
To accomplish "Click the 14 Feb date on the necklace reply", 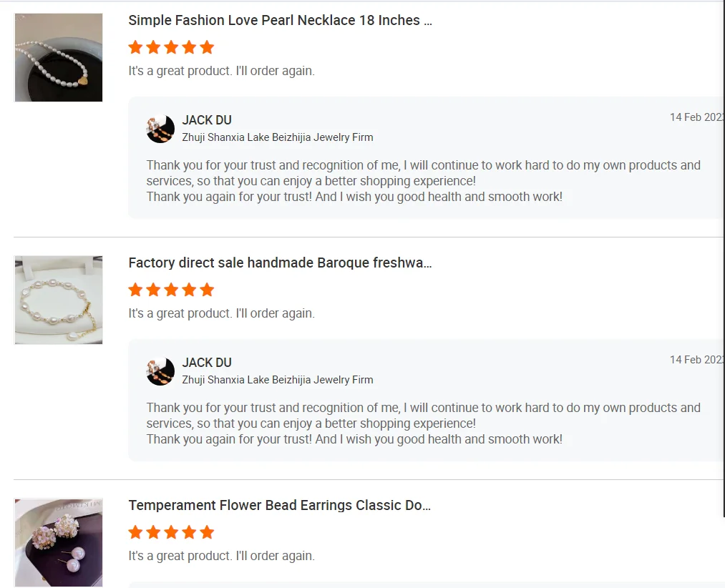I will click(x=696, y=117).
